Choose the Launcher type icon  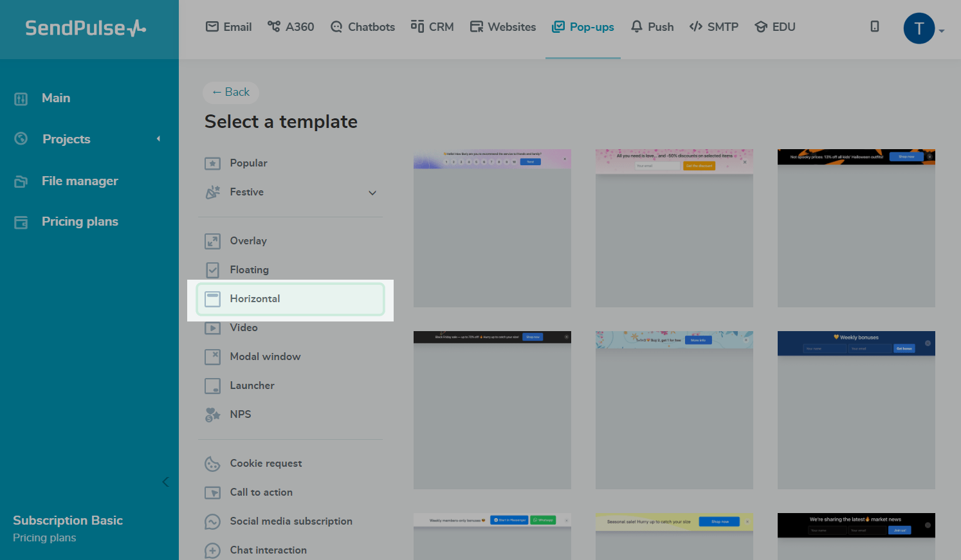[x=212, y=386]
